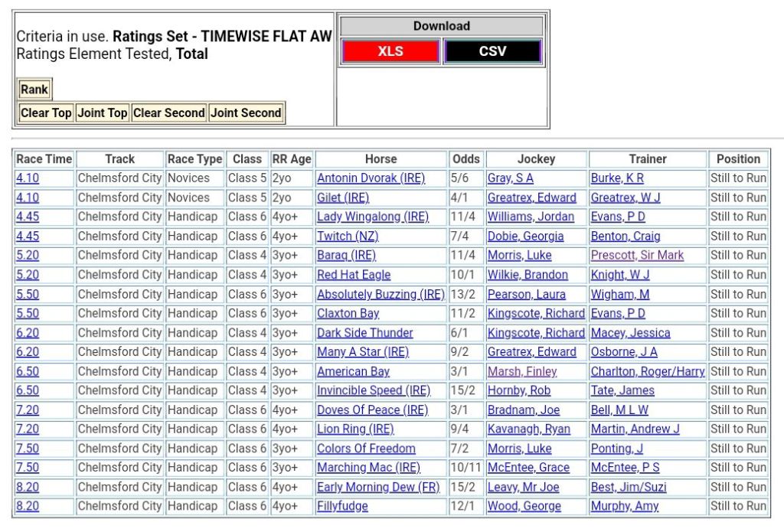The height and width of the screenshot is (532, 784).
Task: Open trainer Prescott, Sir Mark page
Action: [x=637, y=256]
